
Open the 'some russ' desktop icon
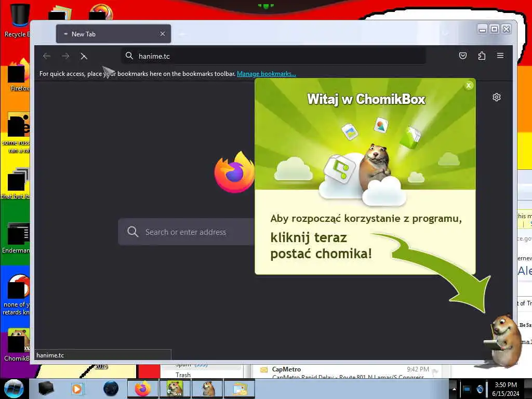pos(16,133)
